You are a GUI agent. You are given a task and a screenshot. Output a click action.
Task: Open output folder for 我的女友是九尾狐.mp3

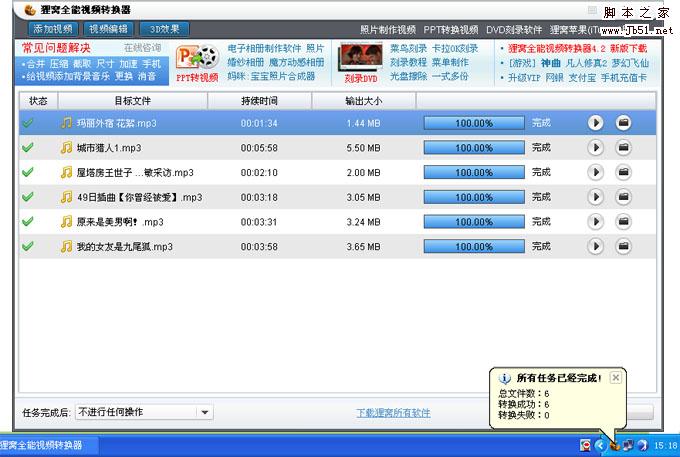[x=623, y=246]
